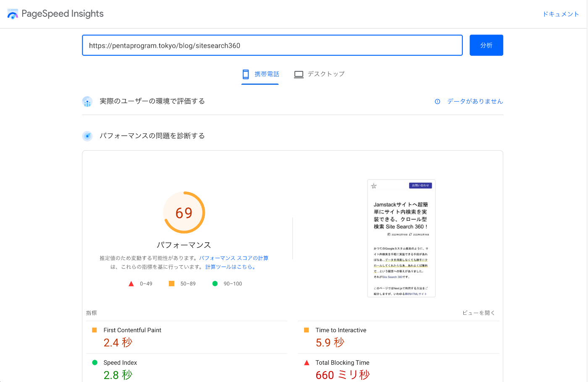Click the 指標 metrics heading

(92, 313)
